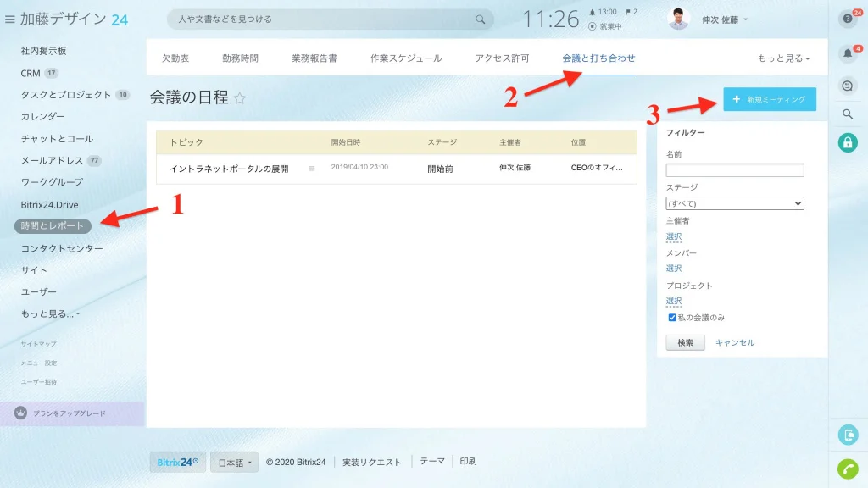Open the ステージ filter dropdown
The image size is (868, 488).
735,203
